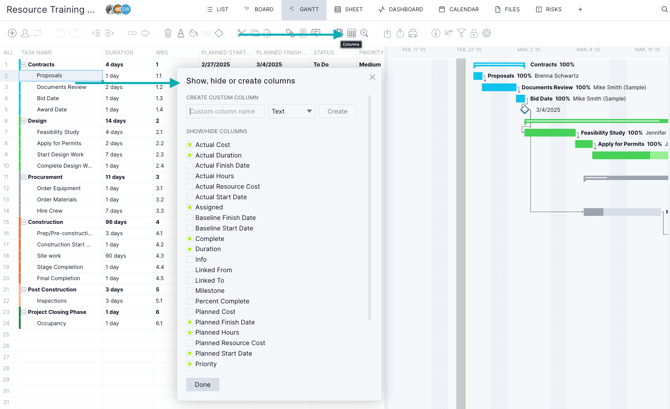Screen dimensions: 670x409
Task: Outdent the selected task
Action: (96, 33)
